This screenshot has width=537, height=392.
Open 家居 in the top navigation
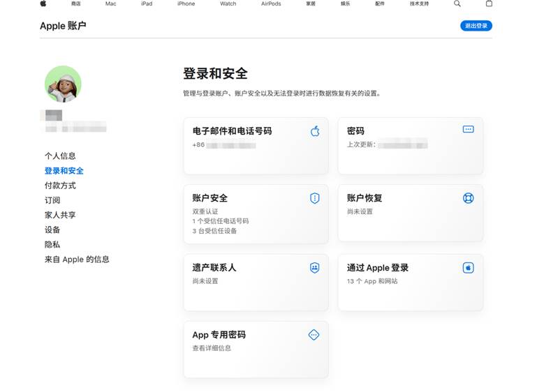pos(311,3)
